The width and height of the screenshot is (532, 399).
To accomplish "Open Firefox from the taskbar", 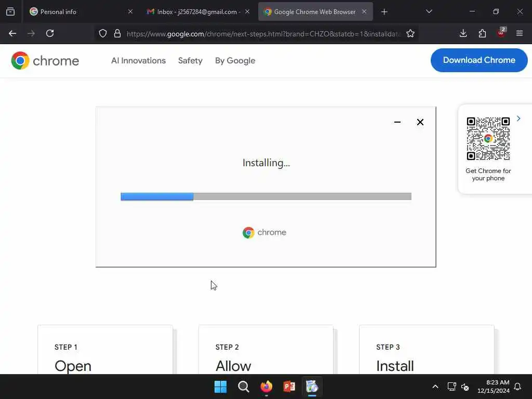I will click(x=267, y=387).
